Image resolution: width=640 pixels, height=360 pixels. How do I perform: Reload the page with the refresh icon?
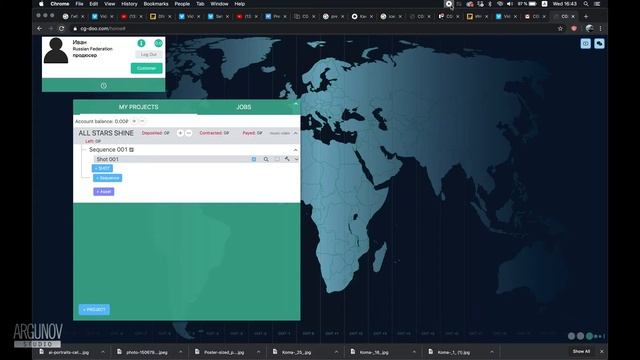[61, 29]
